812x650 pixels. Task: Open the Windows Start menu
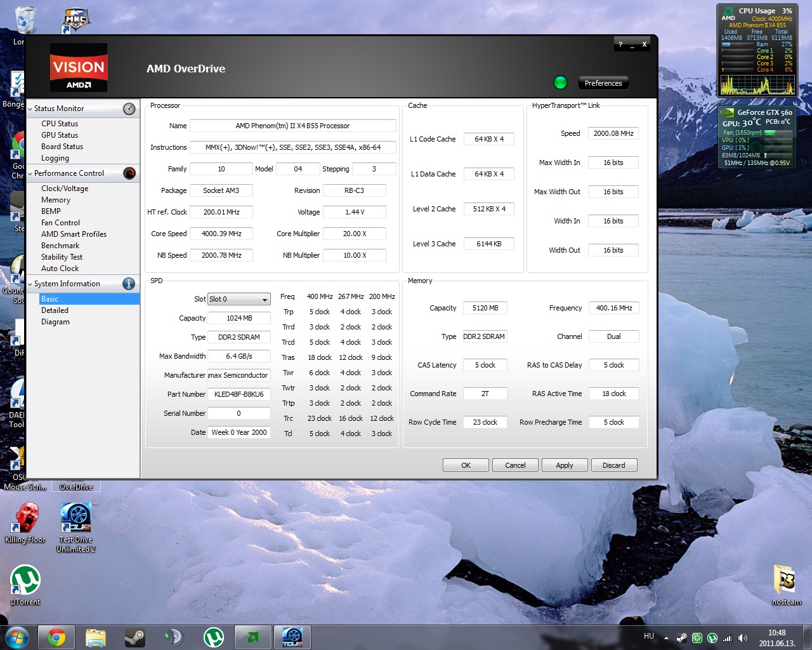coord(16,637)
